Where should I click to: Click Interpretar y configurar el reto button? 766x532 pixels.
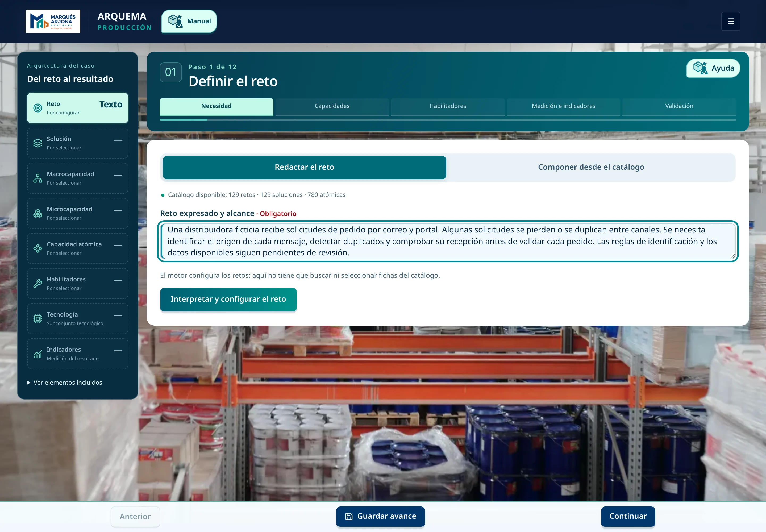point(228,299)
